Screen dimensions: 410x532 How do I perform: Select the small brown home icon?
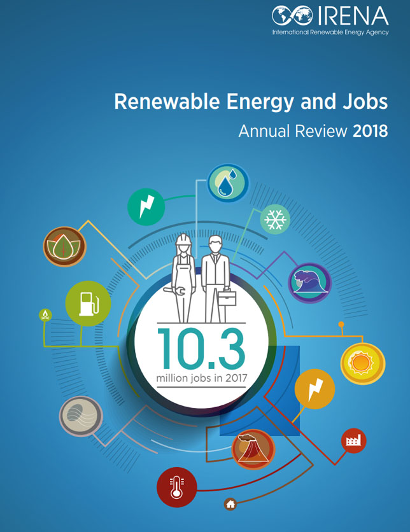230,505
